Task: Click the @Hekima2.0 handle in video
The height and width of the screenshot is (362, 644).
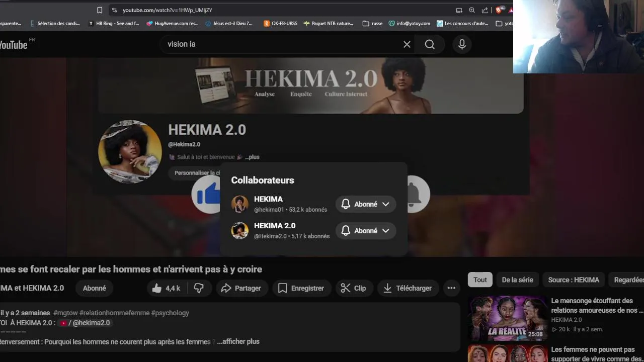Action: point(184,144)
